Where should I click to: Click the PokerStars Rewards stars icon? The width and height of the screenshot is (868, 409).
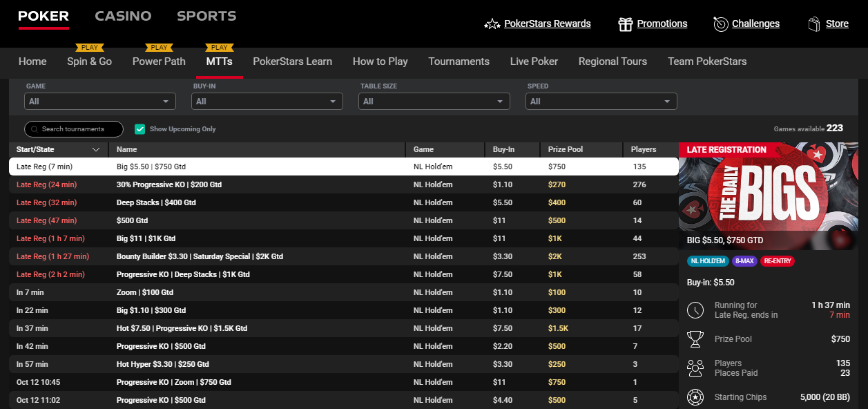pyautogui.click(x=492, y=24)
